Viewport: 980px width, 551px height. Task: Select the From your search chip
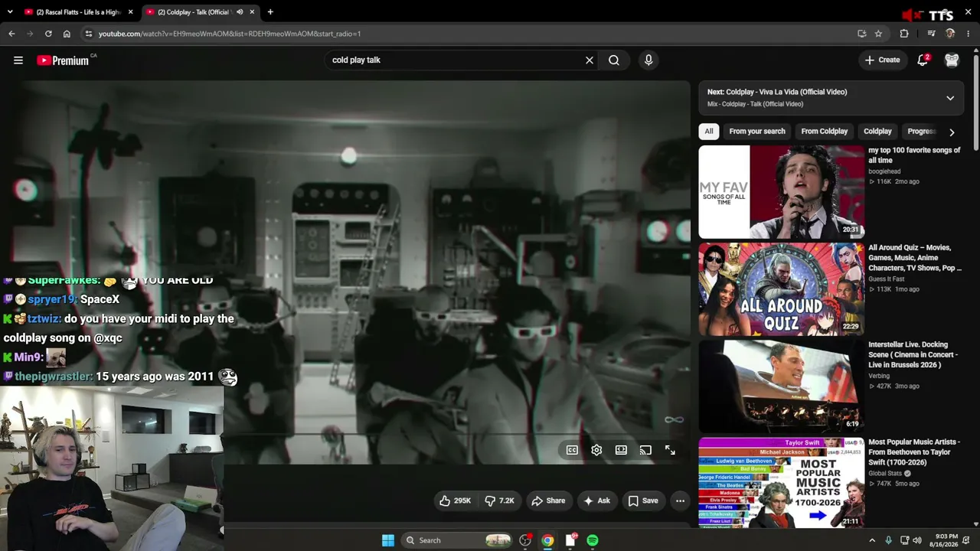(757, 132)
